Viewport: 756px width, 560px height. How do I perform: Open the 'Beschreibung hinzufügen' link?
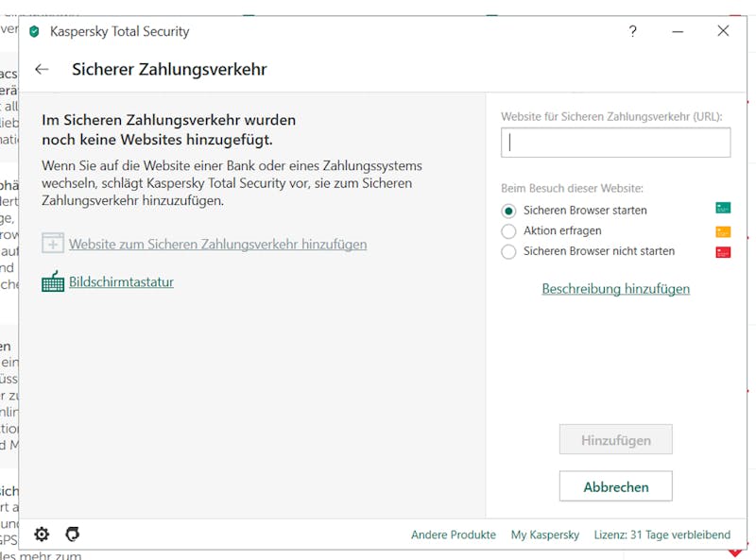[x=616, y=289]
